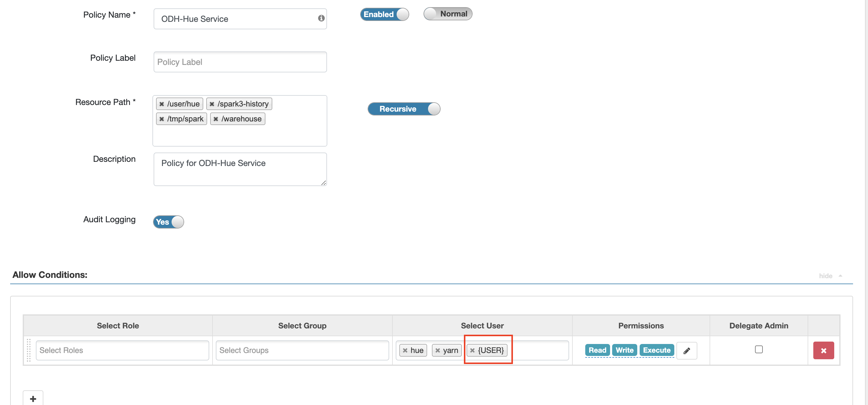Image resolution: width=868 pixels, height=405 pixels.
Task: Toggle the Recursive switch
Action: tap(404, 109)
